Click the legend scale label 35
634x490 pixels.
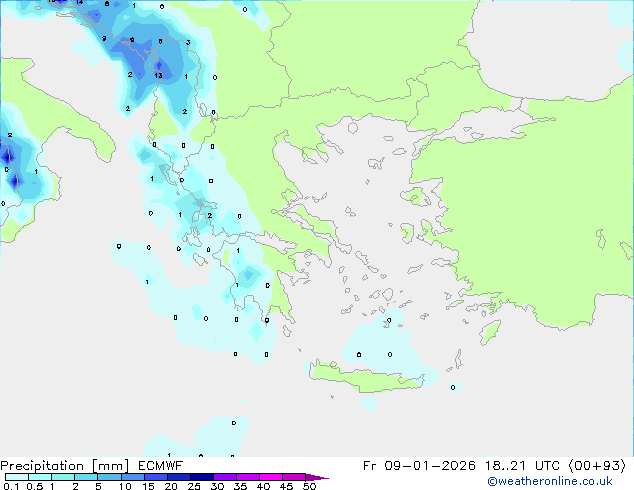pos(240,486)
